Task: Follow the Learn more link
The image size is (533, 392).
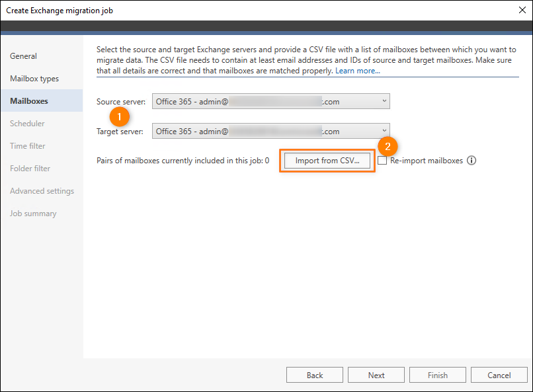Action: tap(358, 71)
